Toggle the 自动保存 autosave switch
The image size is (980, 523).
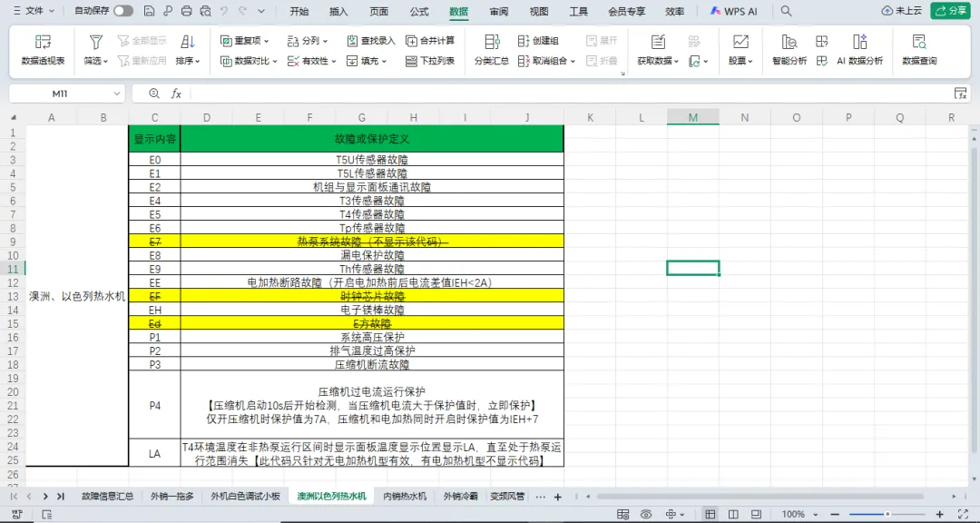point(123,11)
